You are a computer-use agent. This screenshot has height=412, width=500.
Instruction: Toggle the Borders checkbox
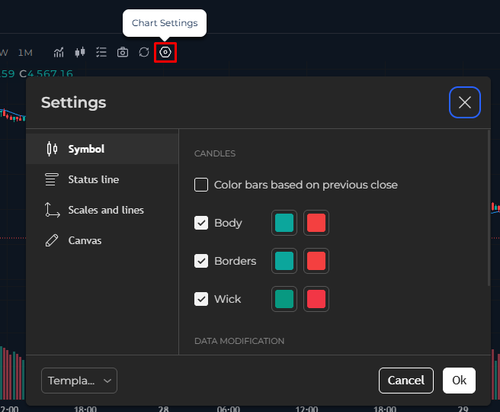point(201,261)
